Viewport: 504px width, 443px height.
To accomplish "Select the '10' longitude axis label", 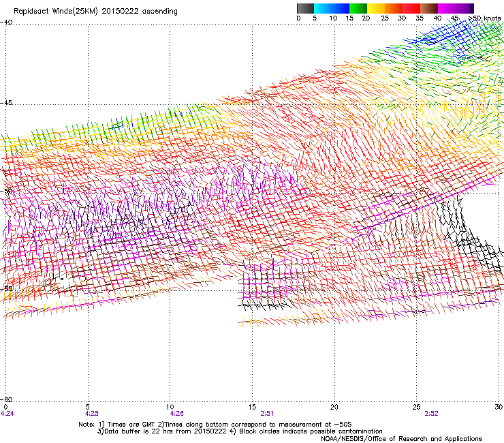I will point(170,407).
